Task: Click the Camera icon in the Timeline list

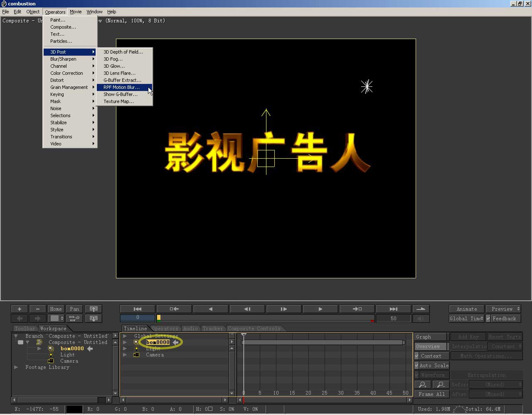Action: click(x=136, y=355)
